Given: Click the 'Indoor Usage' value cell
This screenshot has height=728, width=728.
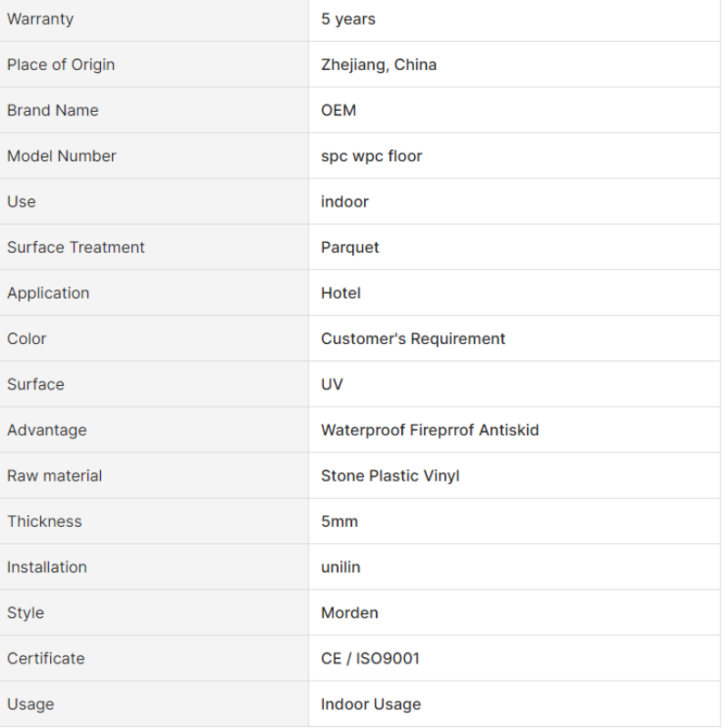Looking at the screenshot, I should click(x=514, y=704).
